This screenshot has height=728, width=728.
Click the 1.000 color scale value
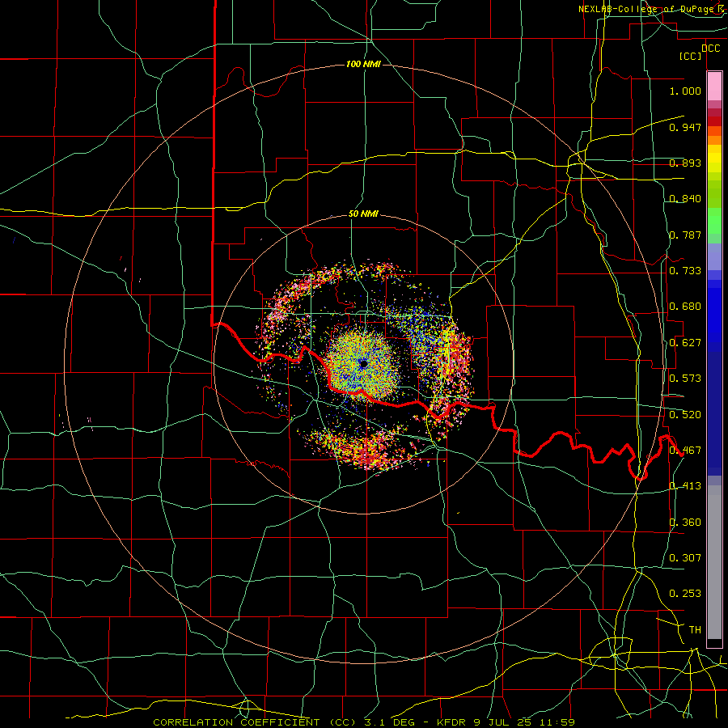685,91
